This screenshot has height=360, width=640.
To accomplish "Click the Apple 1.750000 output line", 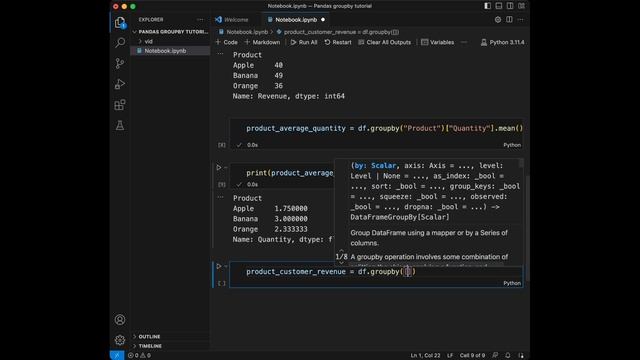I will click(x=270, y=209).
